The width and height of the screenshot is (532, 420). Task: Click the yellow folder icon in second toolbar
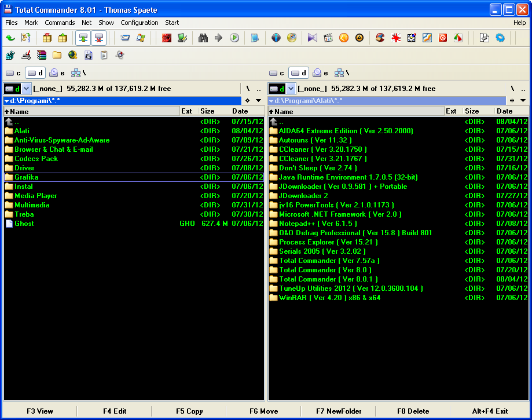point(57,55)
